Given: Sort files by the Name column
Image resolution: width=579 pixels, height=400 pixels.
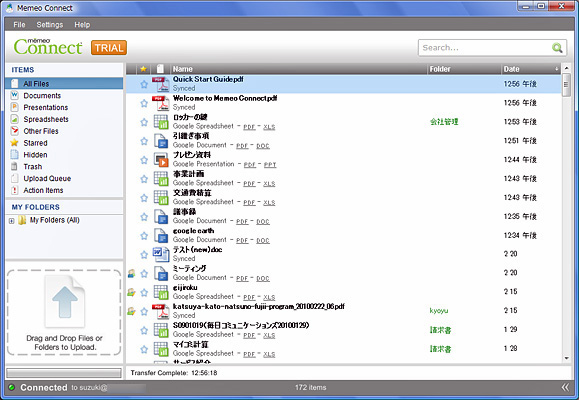Looking at the screenshot, I should pos(298,69).
